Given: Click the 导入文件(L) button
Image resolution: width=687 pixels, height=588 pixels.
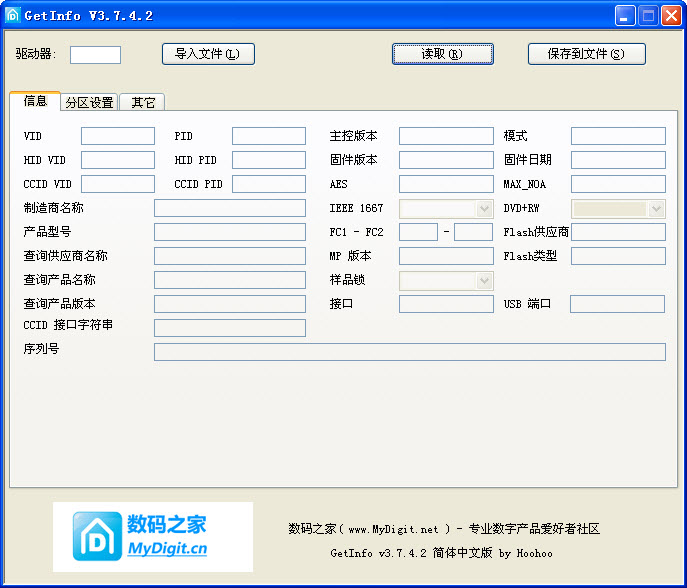Looking at the screenshot, I should (208, 54).
